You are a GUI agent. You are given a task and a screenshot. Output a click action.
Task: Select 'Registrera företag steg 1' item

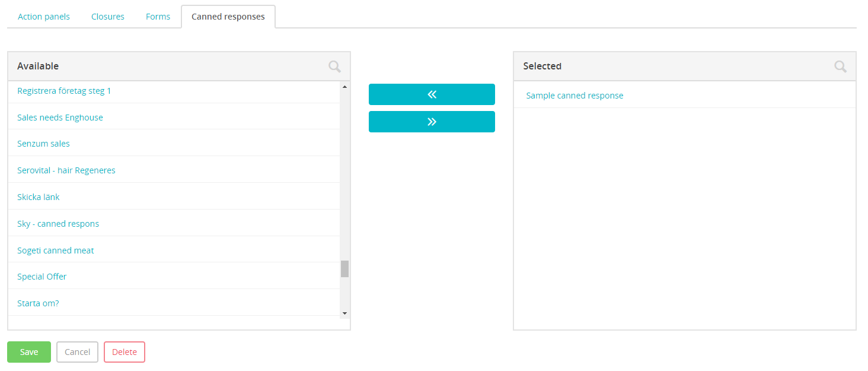point(64,91)
